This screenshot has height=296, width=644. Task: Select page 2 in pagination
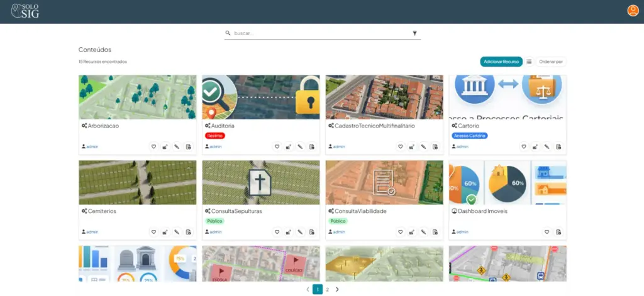327,289
